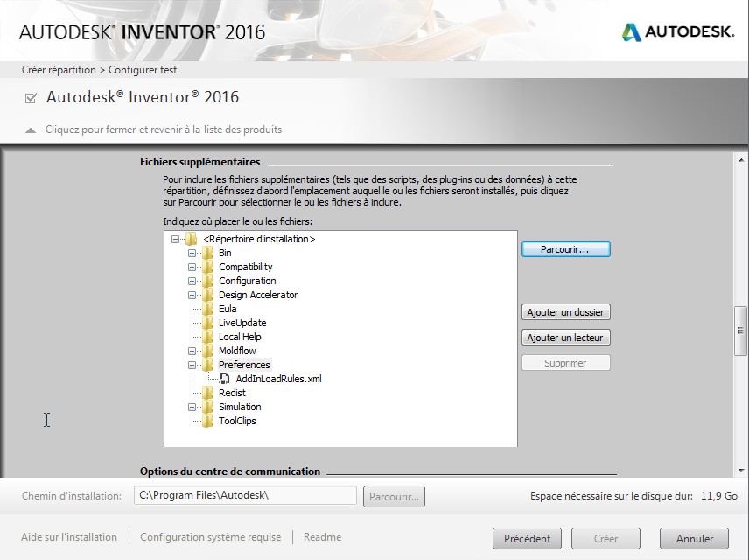Select the LiveUpdate tree label
This screenshot has width=749, height=560.
[x=242, y=323]
